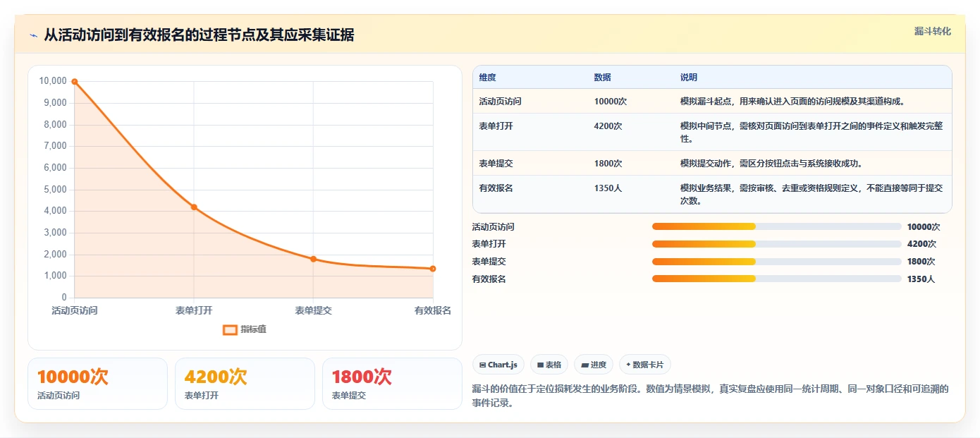This screenshot has width=980, height=438.
Task: Click the 有效报名 x-axis label
Action: (433, 310)
